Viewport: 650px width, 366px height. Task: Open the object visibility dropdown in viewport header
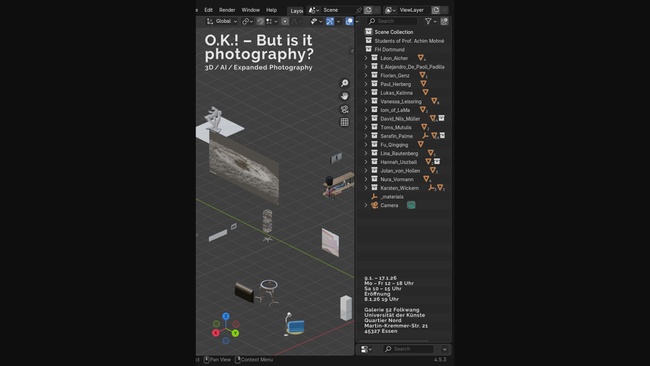coord(316,21)
